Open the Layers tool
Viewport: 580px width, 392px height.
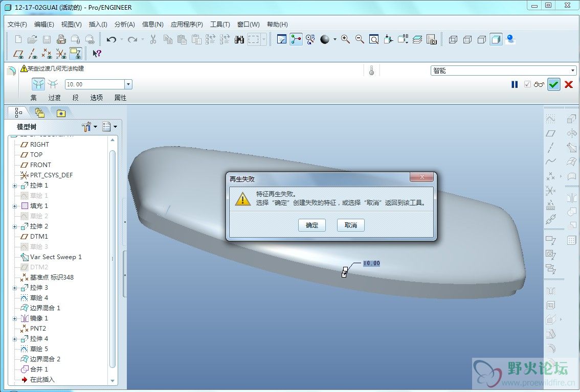[x=417, y=39]
